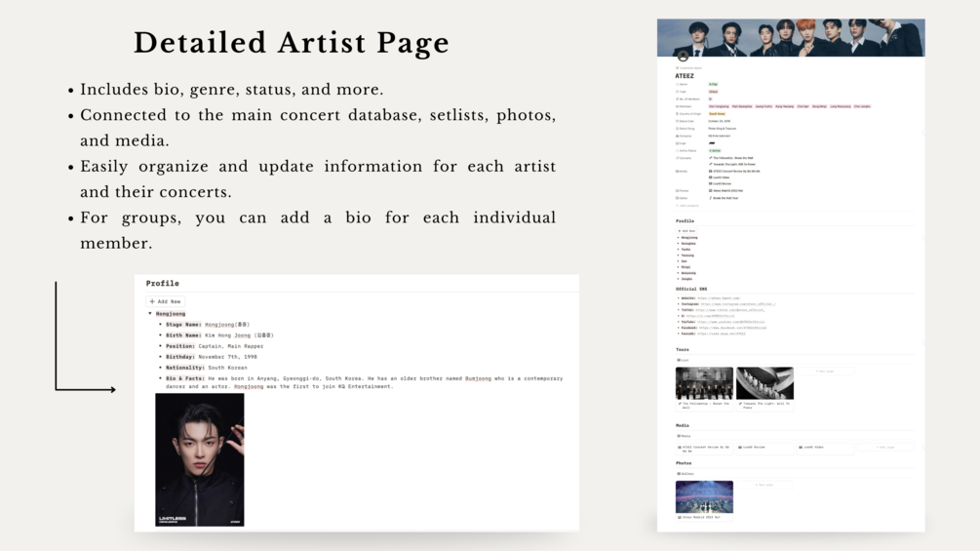Viewport: 980px width, 551px height.
Task: Expand the San toggle in member list
Action: tap(678, 261)
